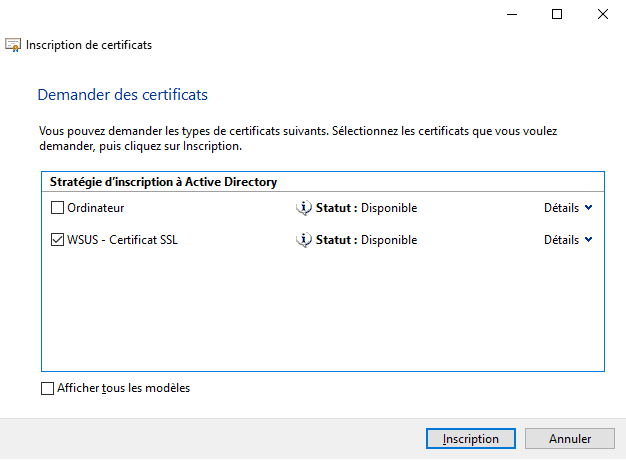Image resolution: width=626 pixels, height=460 pixels.
Task: Click the Annuler button
Action: pyautogui.click(x=570, y=438)
